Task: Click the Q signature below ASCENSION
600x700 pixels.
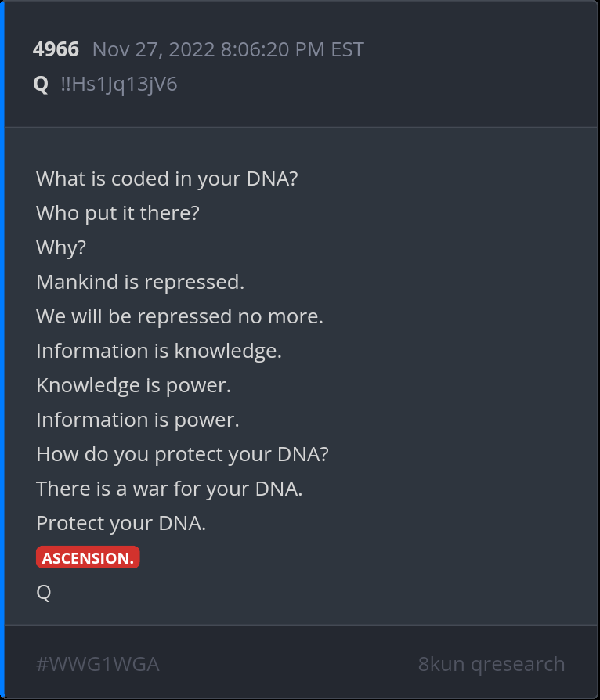Action: coord(44,593)
